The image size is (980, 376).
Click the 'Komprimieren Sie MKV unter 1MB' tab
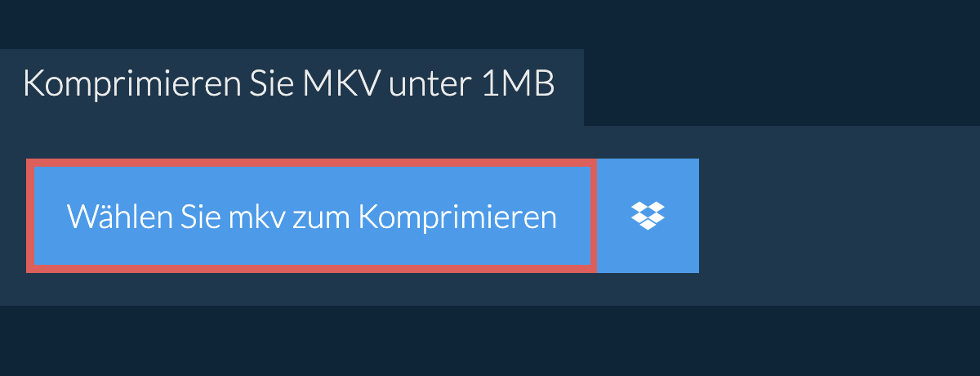pos(292,87)
